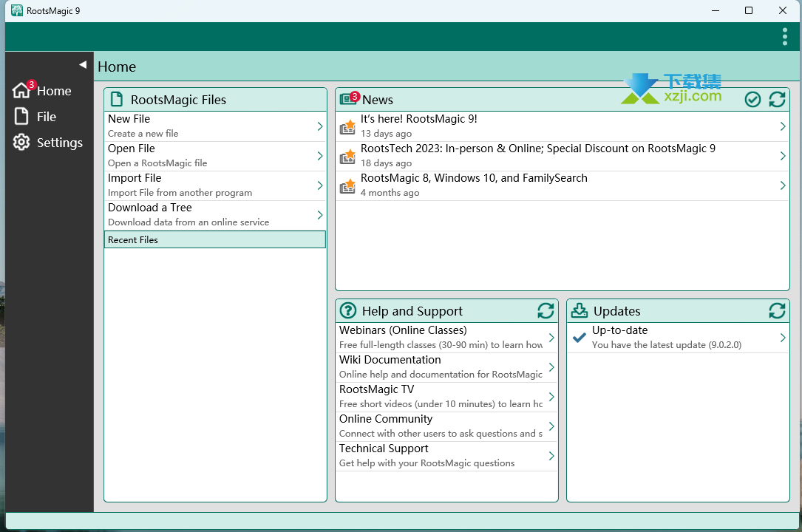The height and width of the screenshot is (532, 802).
Task: Click '13 days ago' timestamp
Action: tap(386, 134)
